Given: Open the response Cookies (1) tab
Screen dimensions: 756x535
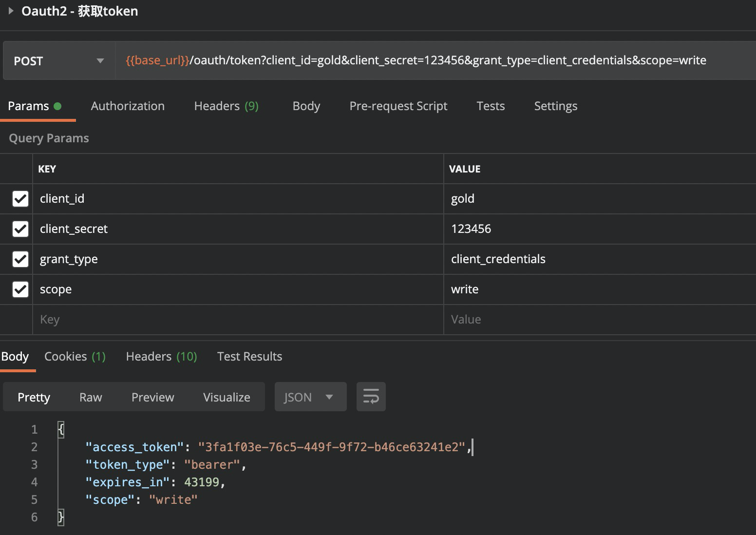Looking at the screenshot, I should coord(75,356).
